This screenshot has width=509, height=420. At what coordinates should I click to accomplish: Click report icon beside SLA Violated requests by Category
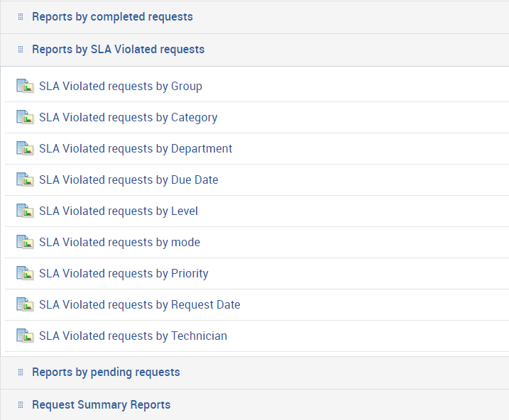tap(25, 118)
